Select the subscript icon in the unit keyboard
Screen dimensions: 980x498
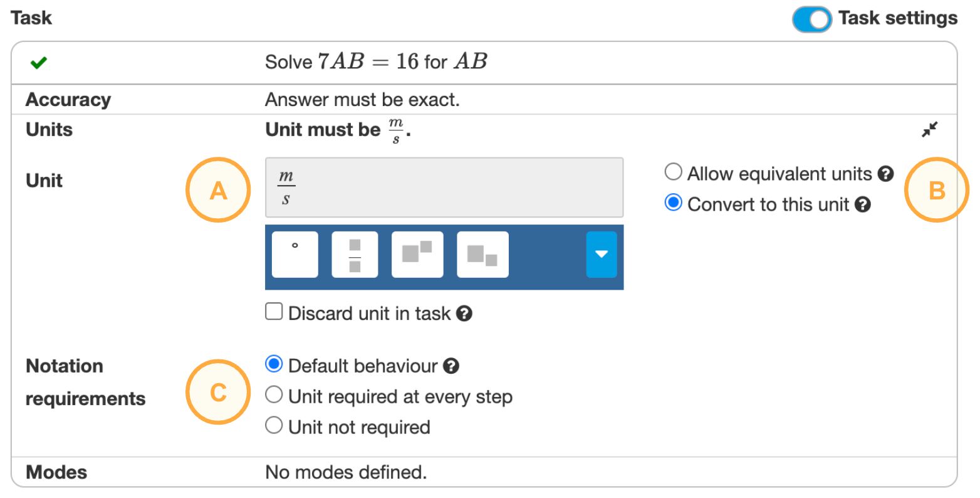[x=482, y=254]
